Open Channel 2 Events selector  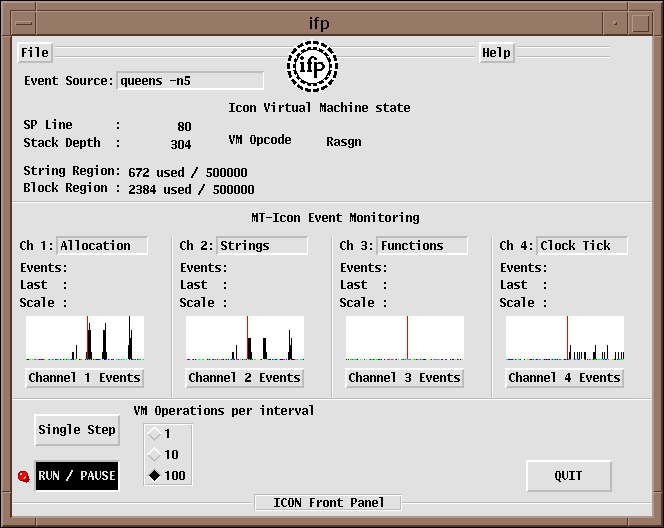[244, 378]
